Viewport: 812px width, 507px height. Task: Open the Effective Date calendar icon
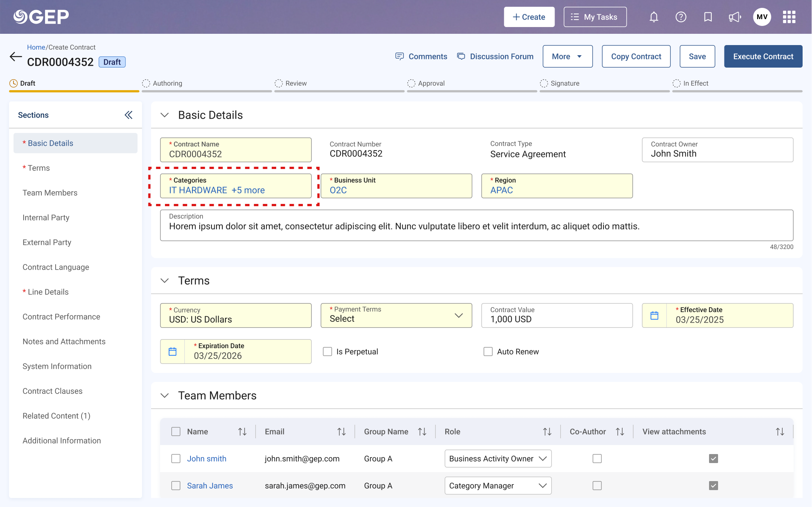pyautogui.click(x=654, y=315)
